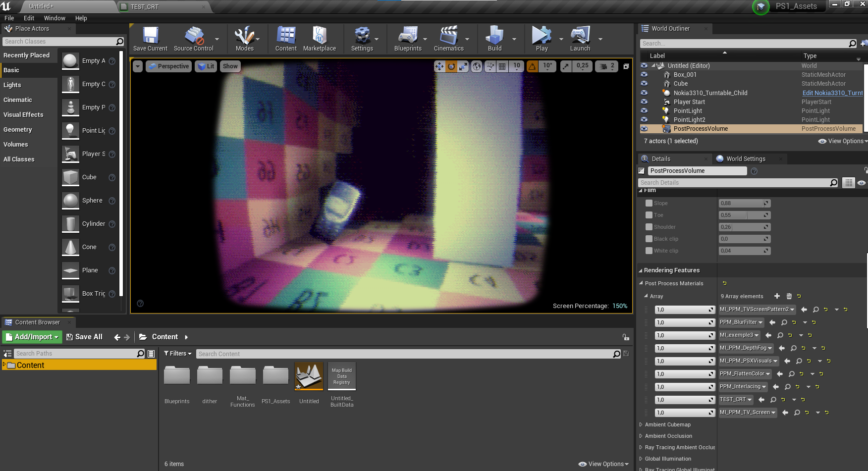Switch to the World Settings tab
Viewport: 868px width, 471px height.
[x=745, y=159]
